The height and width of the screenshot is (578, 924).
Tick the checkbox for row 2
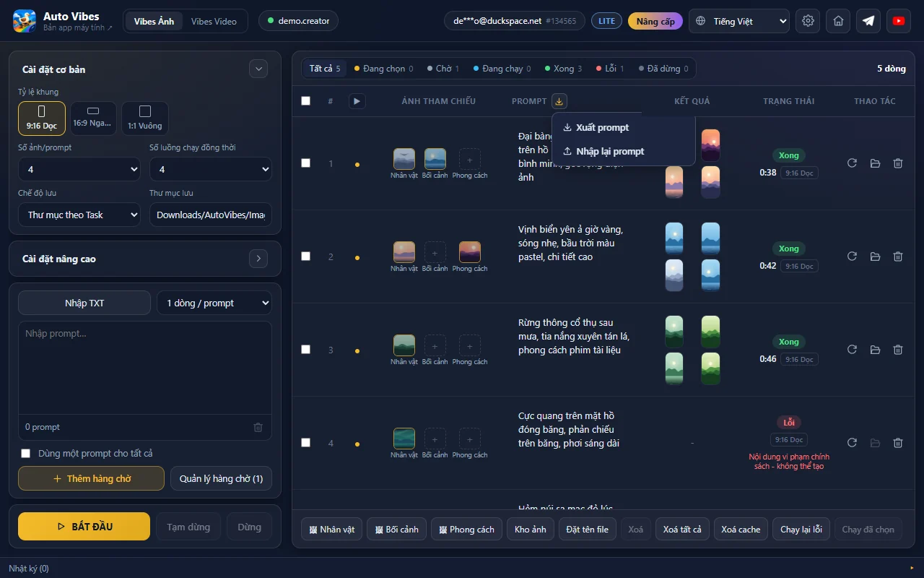coord(305,256)
